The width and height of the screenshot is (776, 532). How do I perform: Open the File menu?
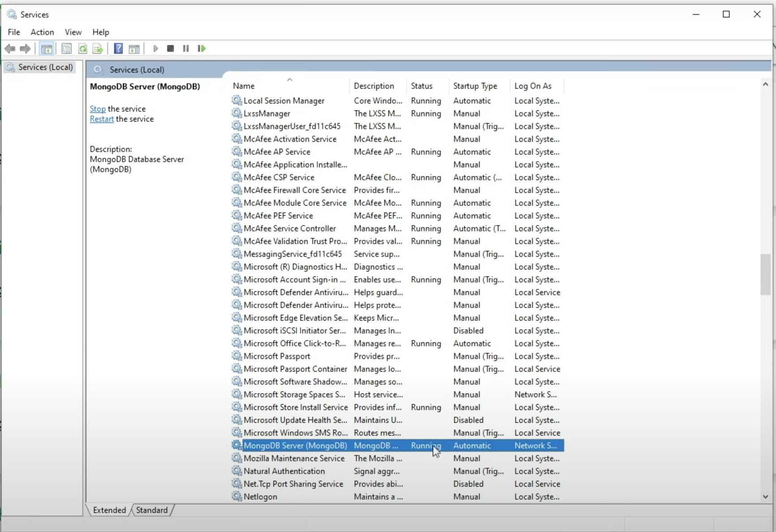point(14,32)
